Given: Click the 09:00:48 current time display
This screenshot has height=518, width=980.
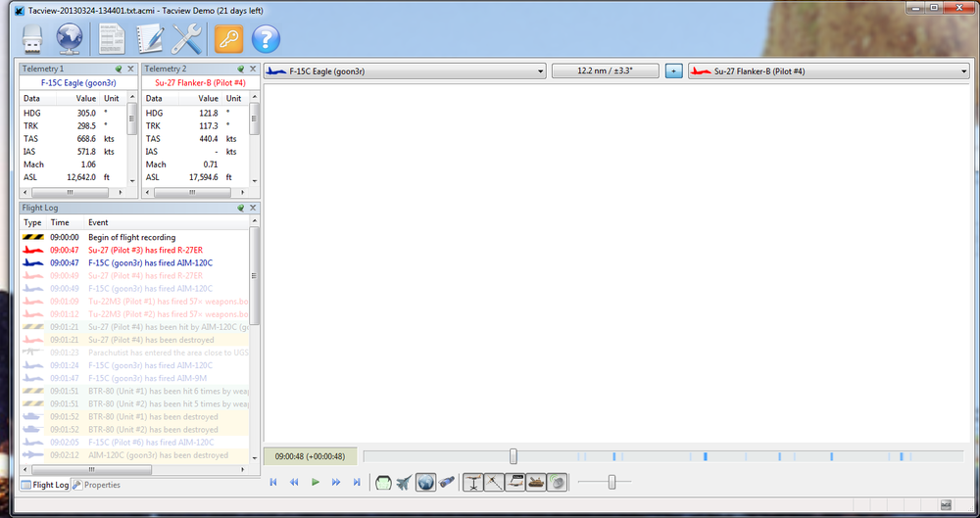Looking at the screenshot, I should tap(310, 456).
